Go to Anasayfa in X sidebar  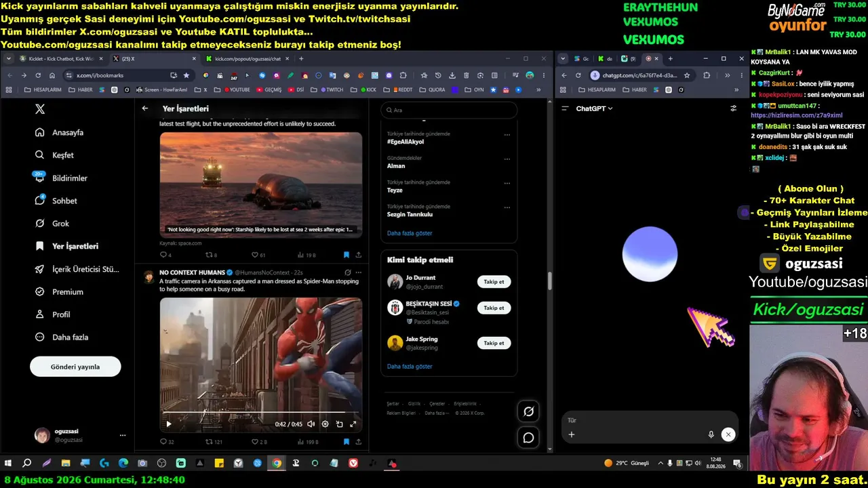60,133
